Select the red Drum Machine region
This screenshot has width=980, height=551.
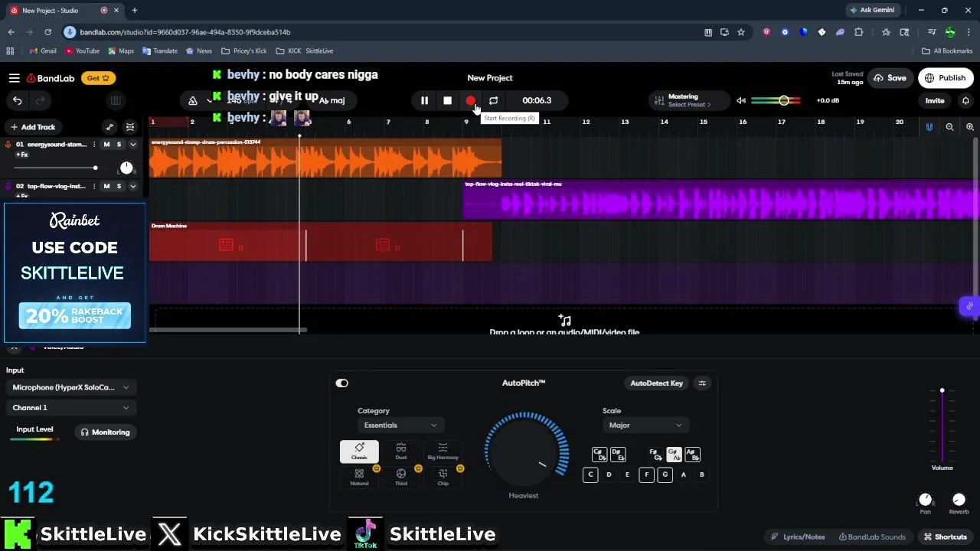tap(321, 241)
